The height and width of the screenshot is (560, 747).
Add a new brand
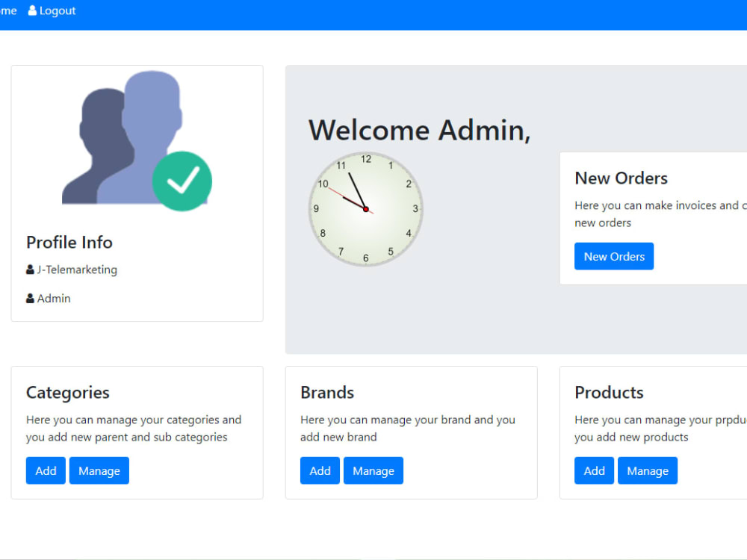tap(320, 470)
